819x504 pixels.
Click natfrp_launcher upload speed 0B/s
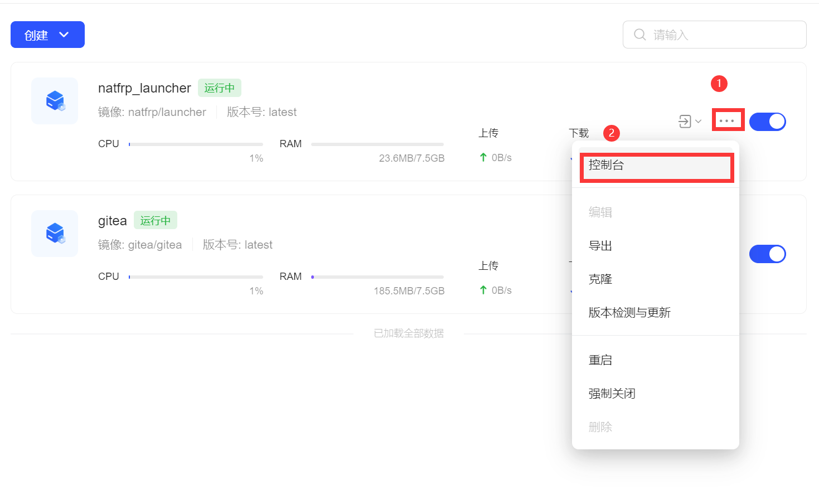tap(502, 158)
